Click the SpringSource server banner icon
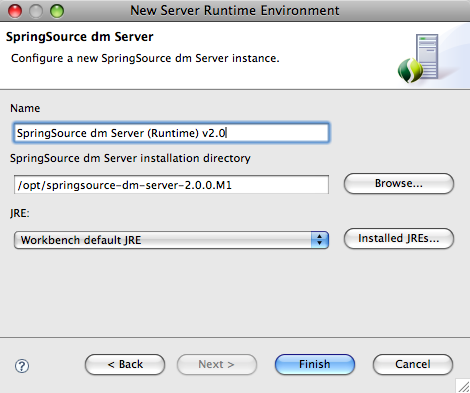The width and height of the screenshot is (470, 393). pyautogui.click(x=418, y=58)
